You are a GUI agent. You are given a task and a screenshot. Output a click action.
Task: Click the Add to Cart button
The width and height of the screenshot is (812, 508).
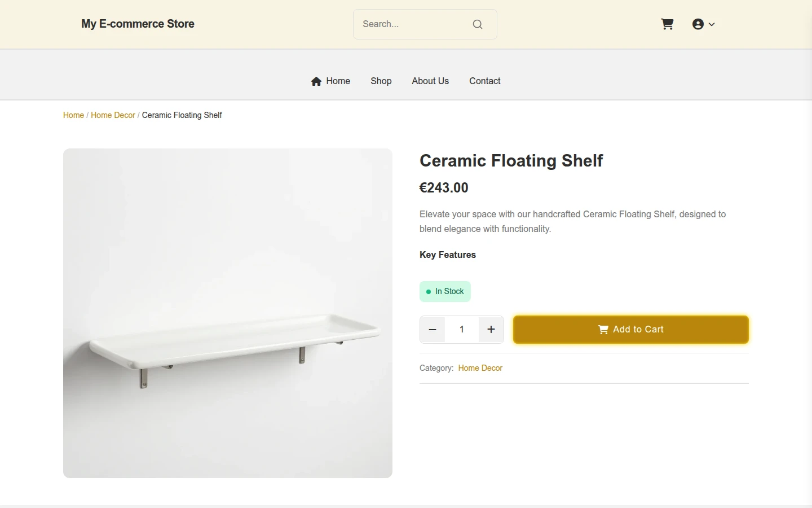[x=631, y=330]
